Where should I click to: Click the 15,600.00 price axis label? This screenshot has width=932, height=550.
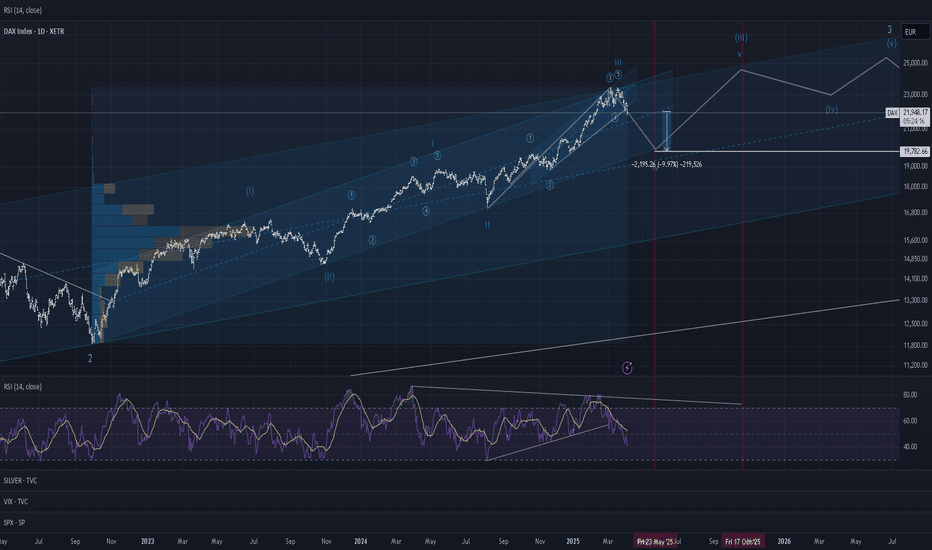pyautogui.click(x=915, y=240)
